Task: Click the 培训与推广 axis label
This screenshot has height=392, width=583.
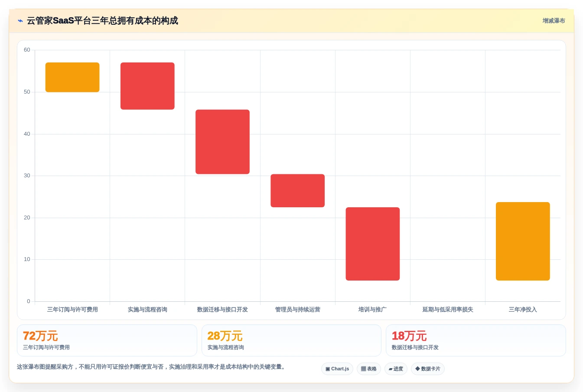Action: click(373, 310)
